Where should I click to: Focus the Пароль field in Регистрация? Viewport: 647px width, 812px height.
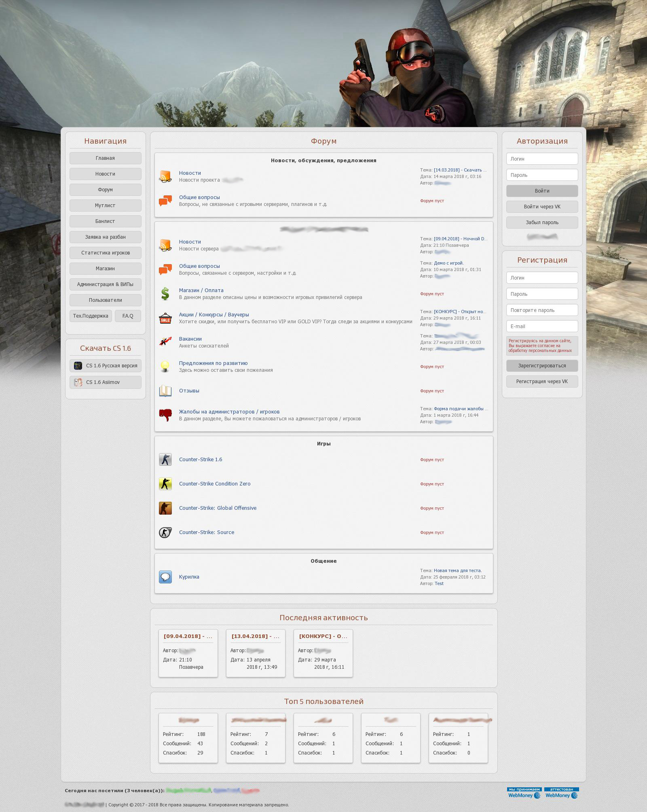click(542, 294)
